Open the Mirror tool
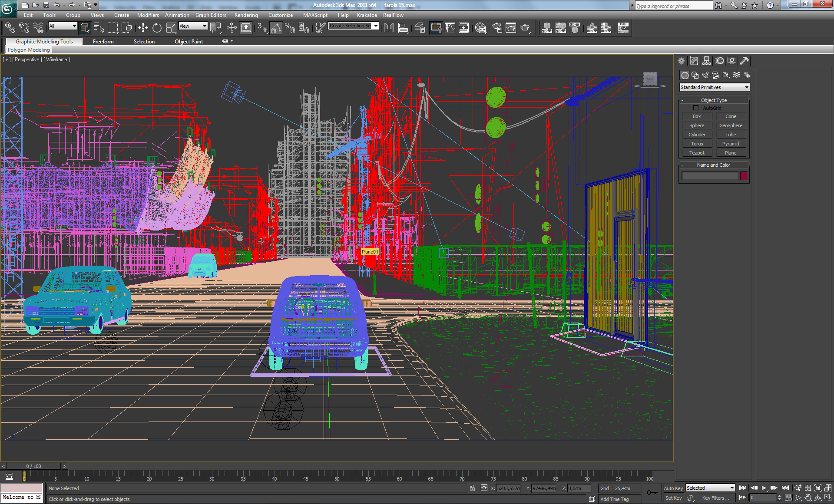 (x=389, y=28)
